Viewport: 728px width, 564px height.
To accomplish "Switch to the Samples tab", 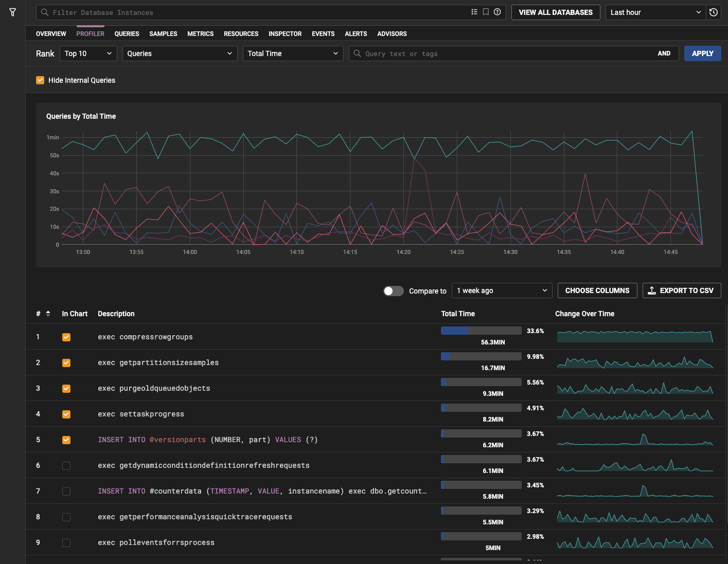I will pyautogui.click(x=163, y=34).
